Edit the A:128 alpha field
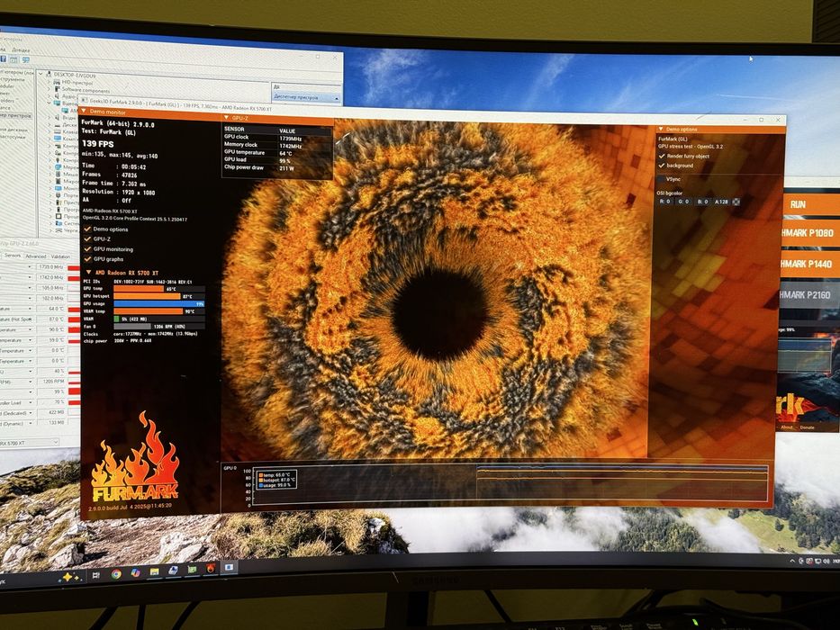The height and width of the screenshot is (630, 840). click(x=721, y=202)
